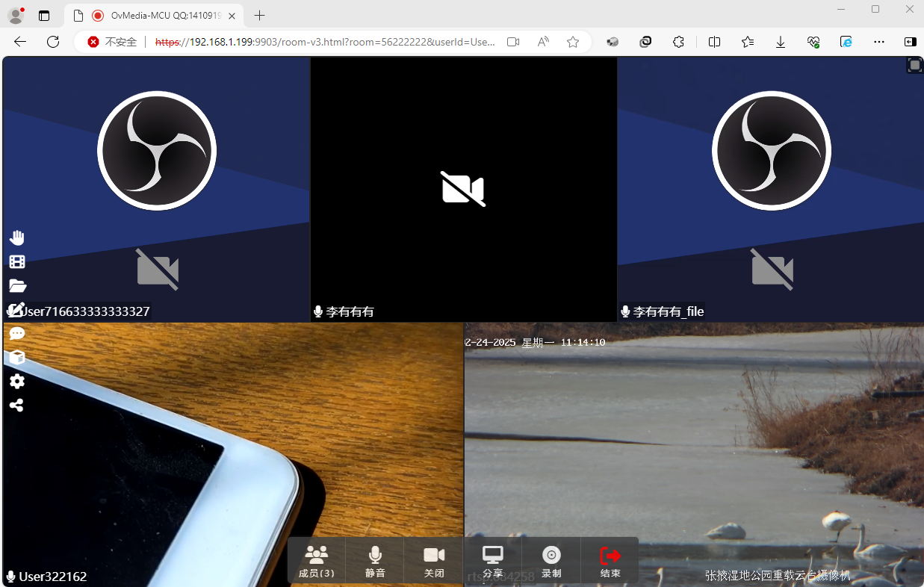Start recording with 录制 button
Image resolution: width=924 pixels, height=587 pixels.
(551, 562)
